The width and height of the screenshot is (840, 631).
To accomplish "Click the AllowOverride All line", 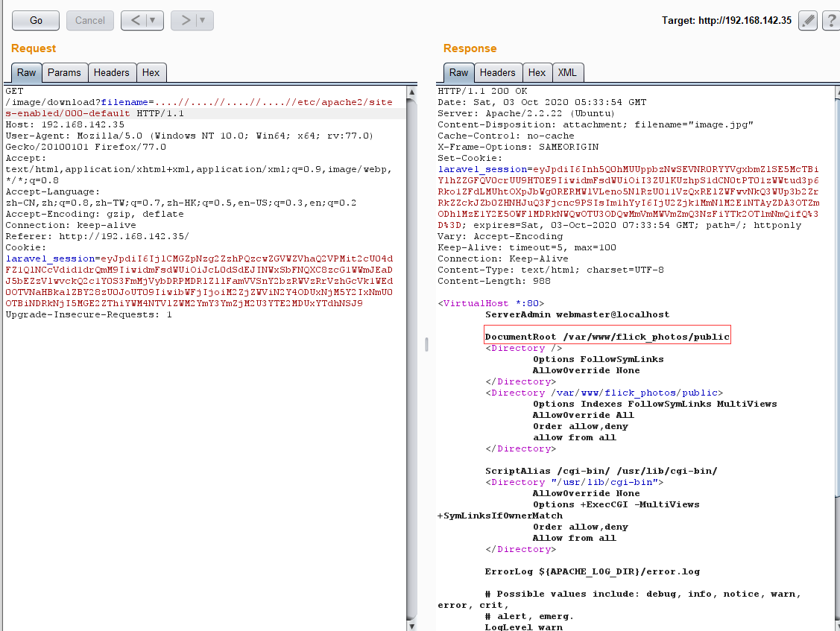I will pyautogui.click(x=584, y=415).
